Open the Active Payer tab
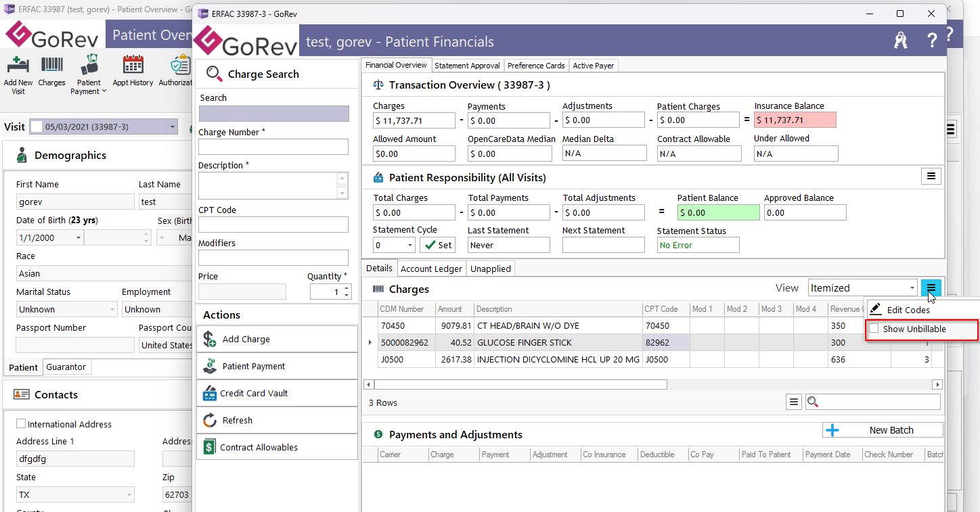 point(593,66)
